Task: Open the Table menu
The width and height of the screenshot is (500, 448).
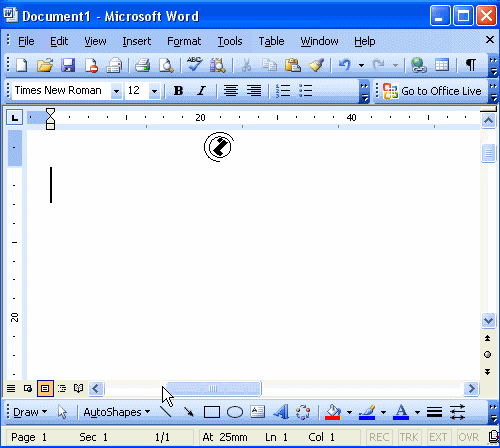Action: pyautogui.click(x=271, y=41)
